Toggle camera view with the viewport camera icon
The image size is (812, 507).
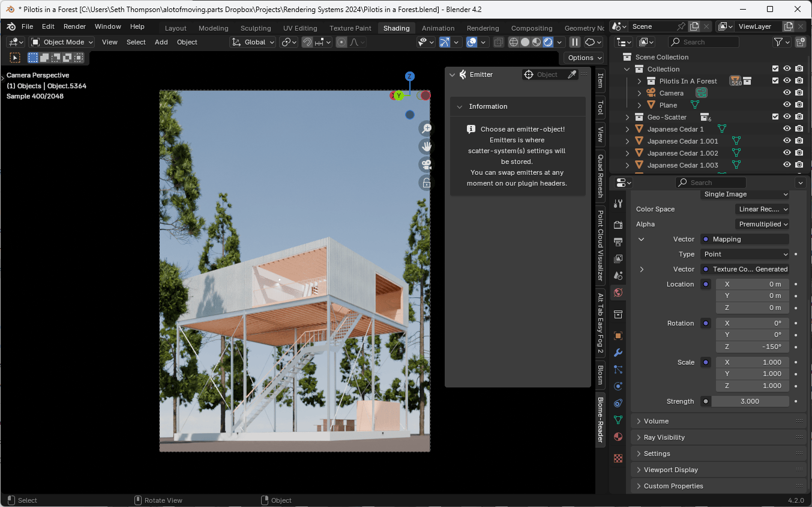(426, 165)
